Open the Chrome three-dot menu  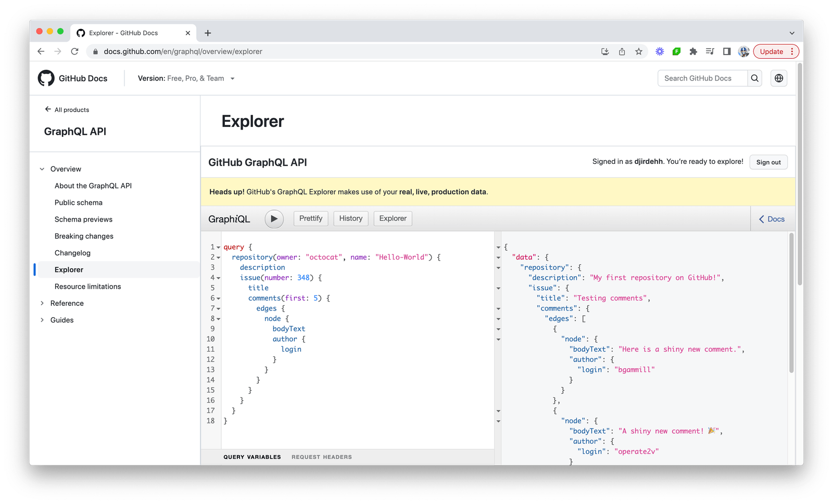[x=792, y=51]
